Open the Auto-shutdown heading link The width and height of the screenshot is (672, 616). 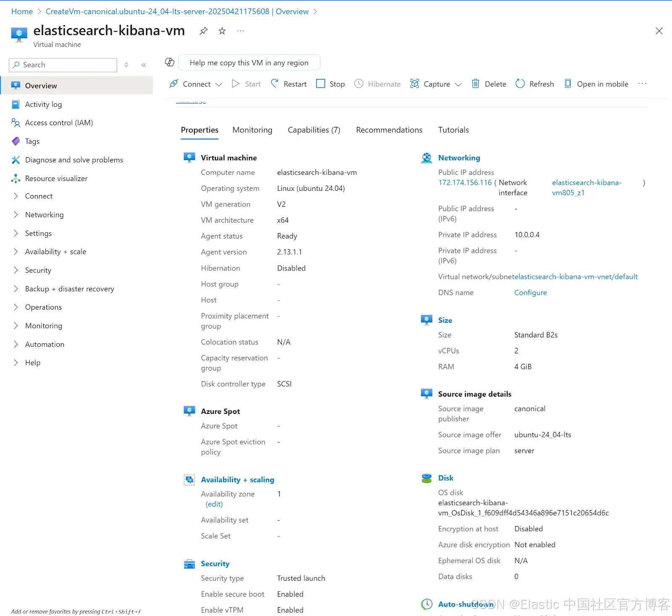[x=466, y=604]
